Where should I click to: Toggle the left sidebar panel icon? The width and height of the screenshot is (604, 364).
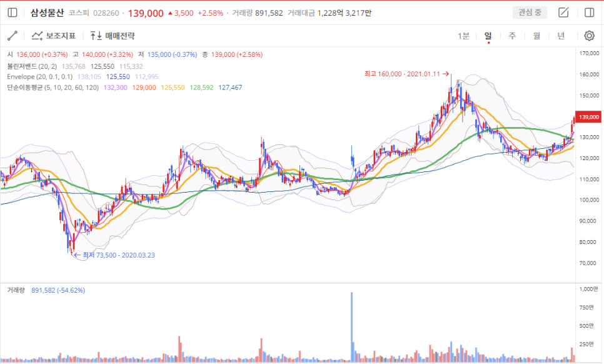[x=13, y=13]
